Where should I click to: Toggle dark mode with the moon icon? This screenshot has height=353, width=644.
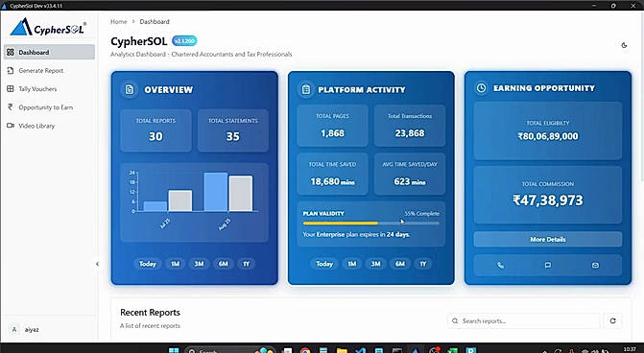pos(624,45)
